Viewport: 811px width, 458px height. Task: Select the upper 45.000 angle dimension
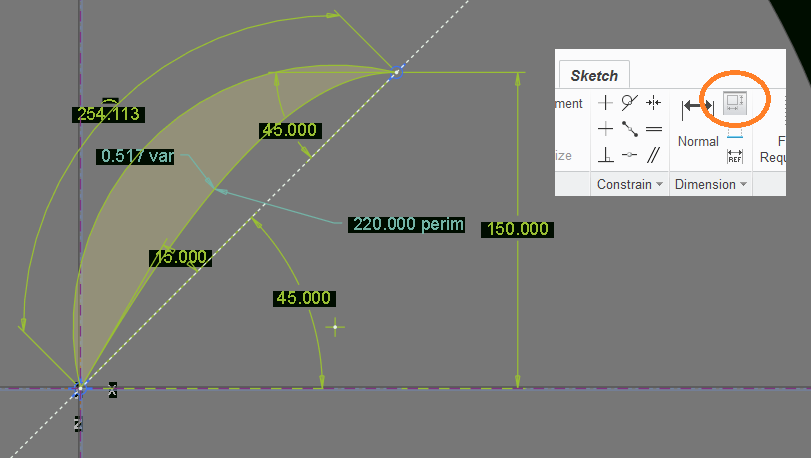[290, 130]
